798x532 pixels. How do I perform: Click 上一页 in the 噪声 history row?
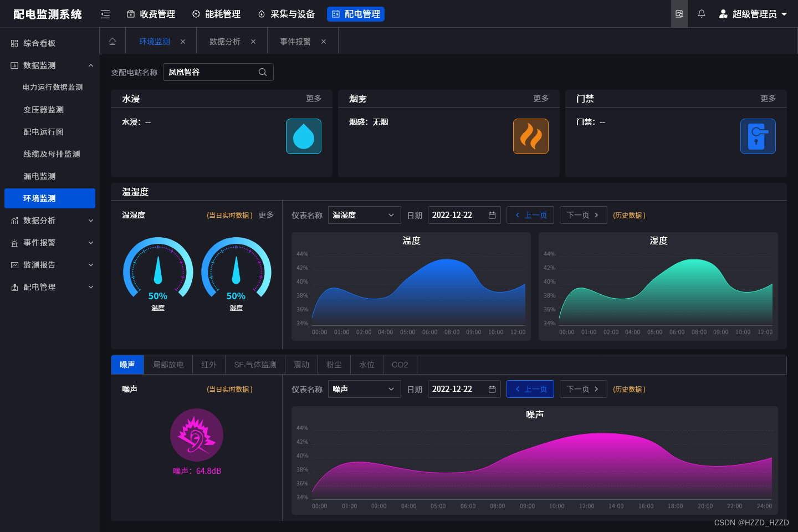point(531,389)
